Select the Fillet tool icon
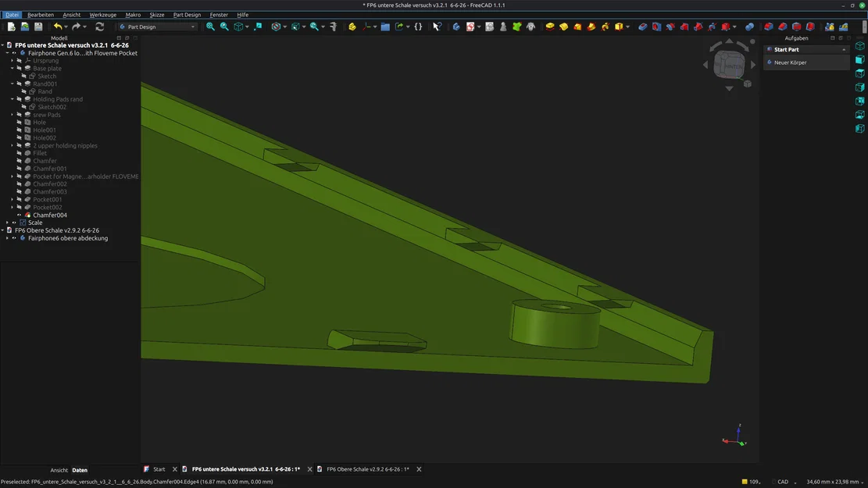This screenshot has height=488, width=868. pos(768,27)
